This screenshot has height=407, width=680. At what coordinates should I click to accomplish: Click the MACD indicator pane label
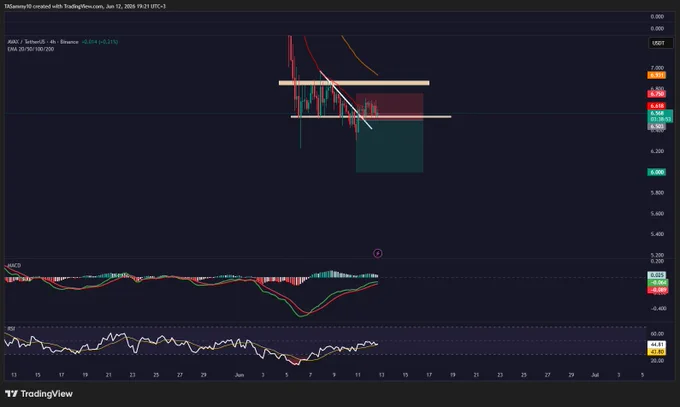point(14,265)
